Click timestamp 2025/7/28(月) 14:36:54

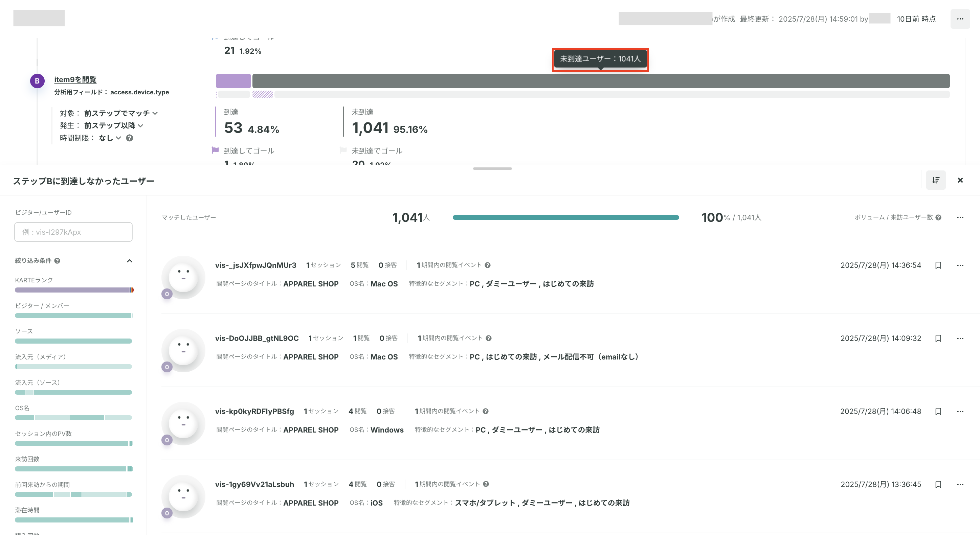881,265
